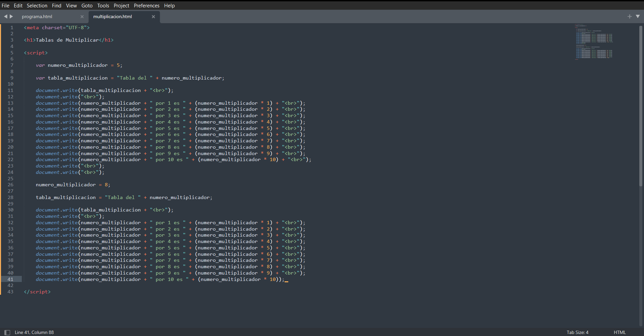
Task: Switch to the programa.html tab
Action: point(37,16)
